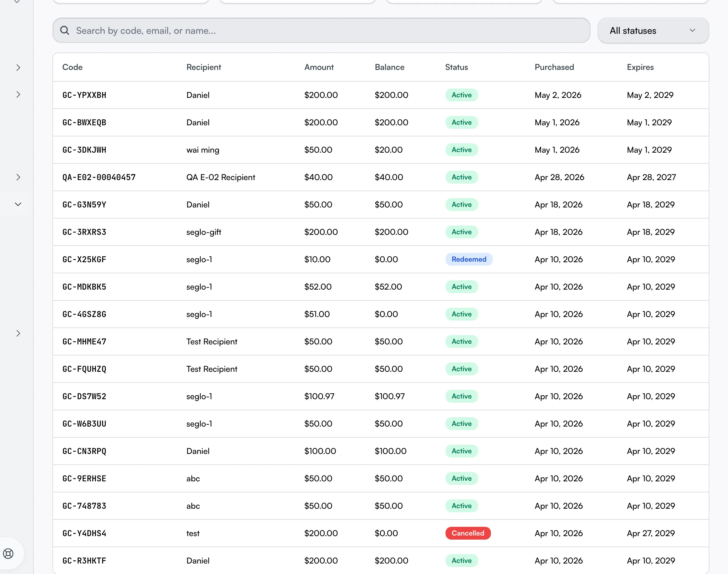This screenshot has width=728, height=574.
Task: Select recipient test in GC-Y4DHS4 row
Action: pos(193,533)
